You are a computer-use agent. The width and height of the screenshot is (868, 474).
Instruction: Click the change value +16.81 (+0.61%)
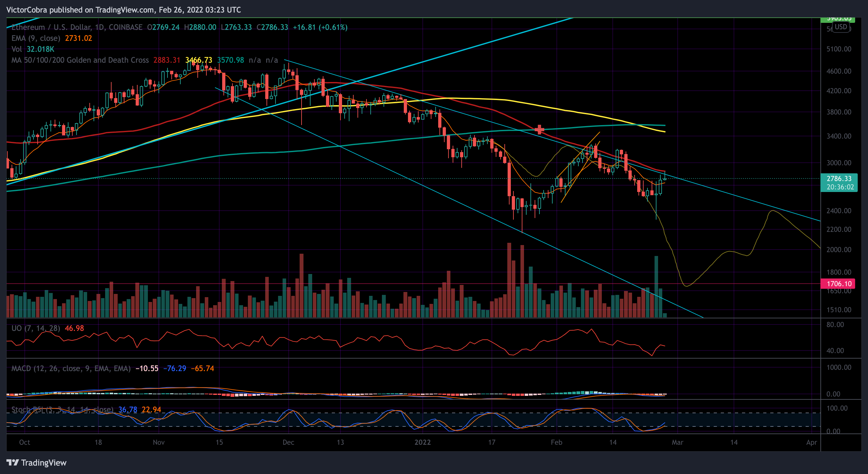tap(320, 27)
